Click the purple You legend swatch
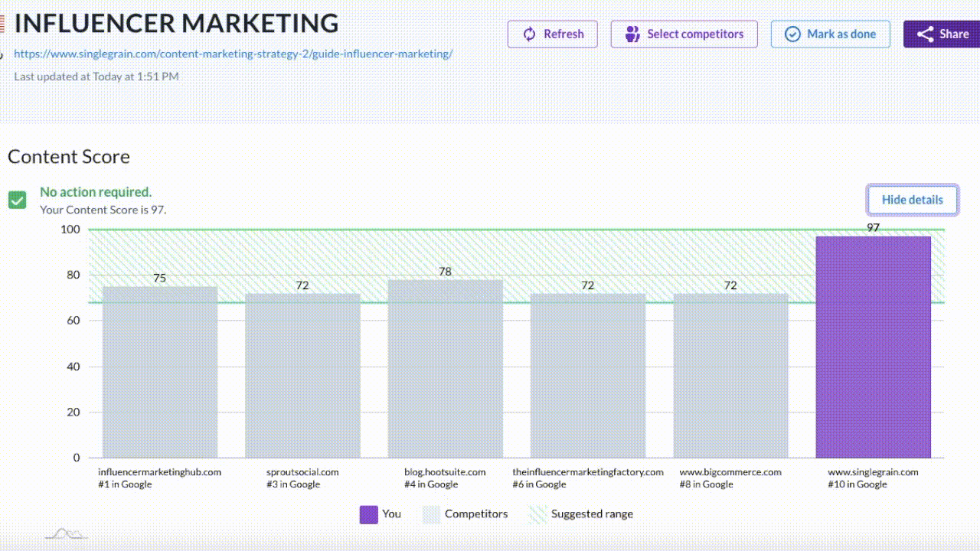The height and width of the screenshot is (551, 980). tap(369, 514)
